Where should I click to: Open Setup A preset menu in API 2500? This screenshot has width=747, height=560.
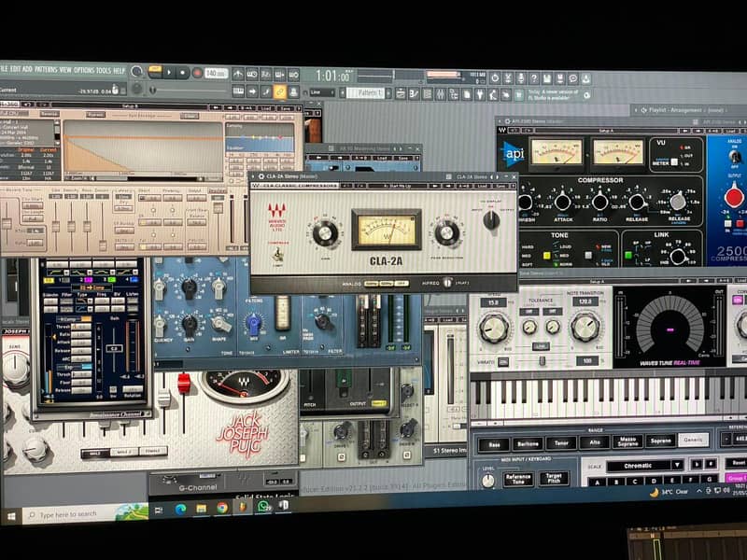point(605,131)
